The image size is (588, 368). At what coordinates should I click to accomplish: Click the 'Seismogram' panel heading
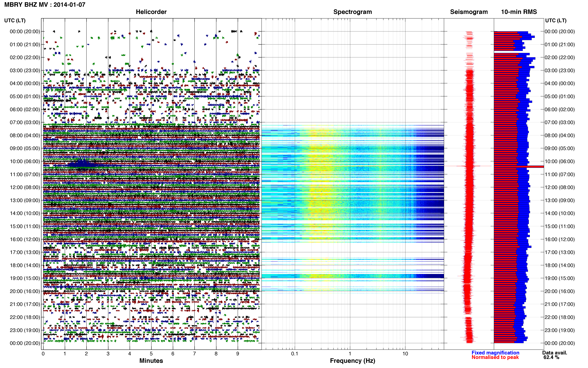[469, 12]
